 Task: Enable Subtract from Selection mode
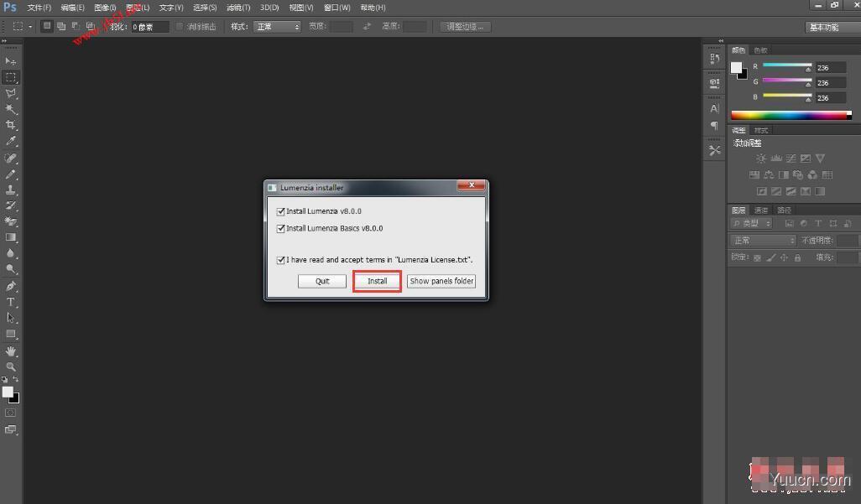76,26
